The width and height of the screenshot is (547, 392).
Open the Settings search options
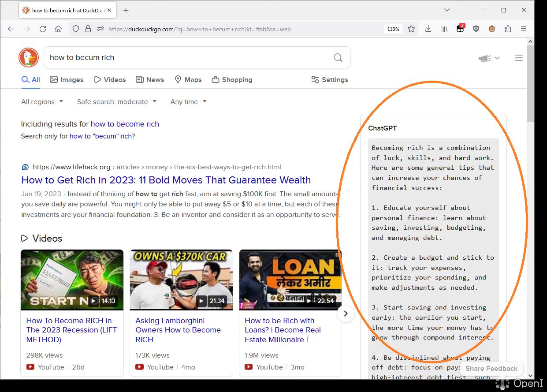pyautogui.click(x=329, y=80)
